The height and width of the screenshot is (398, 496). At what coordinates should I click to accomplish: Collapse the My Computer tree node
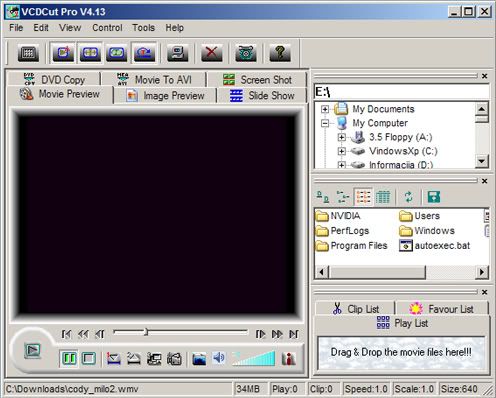(x=325, y=123)
